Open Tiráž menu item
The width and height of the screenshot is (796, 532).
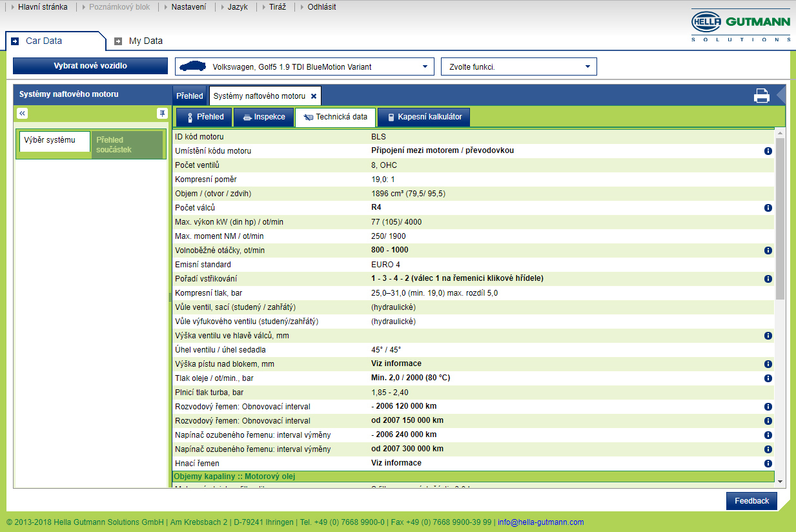click(277, 7)
